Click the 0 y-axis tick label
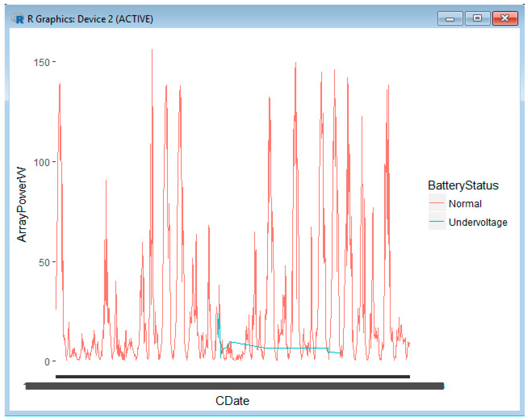This screenshot has width=528, height=420. [x=47, y=362]
